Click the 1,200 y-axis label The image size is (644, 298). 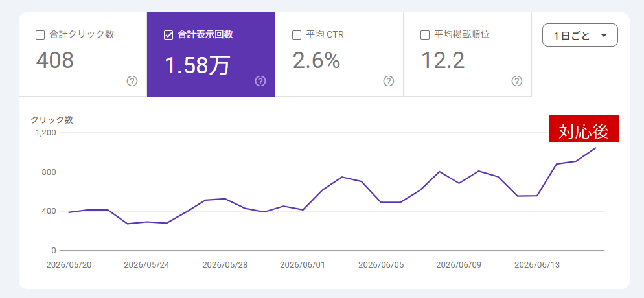pos(45,133)
